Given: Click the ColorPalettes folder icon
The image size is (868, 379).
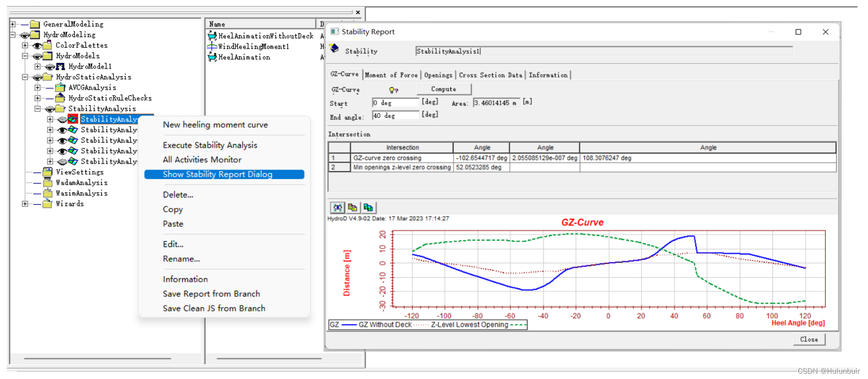Looking at the screenshot, I should click(x=48, y=45).
